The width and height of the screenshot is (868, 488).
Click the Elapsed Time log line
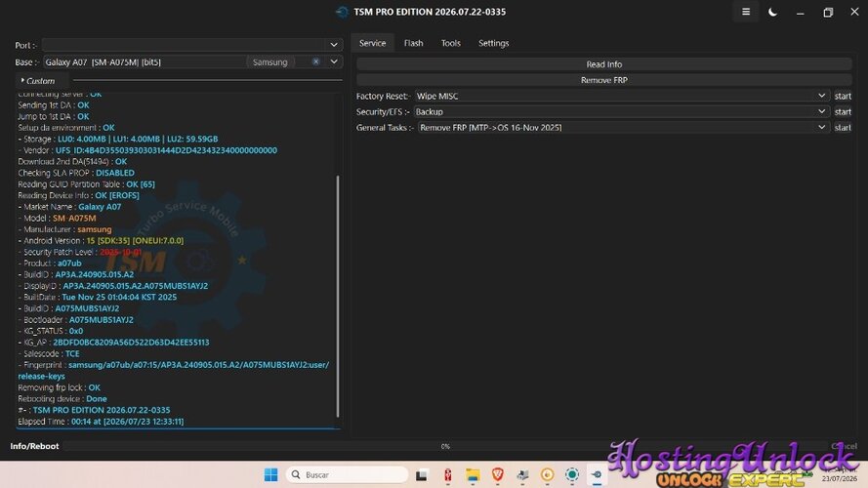pyautogui.click(x=101, y=421)
